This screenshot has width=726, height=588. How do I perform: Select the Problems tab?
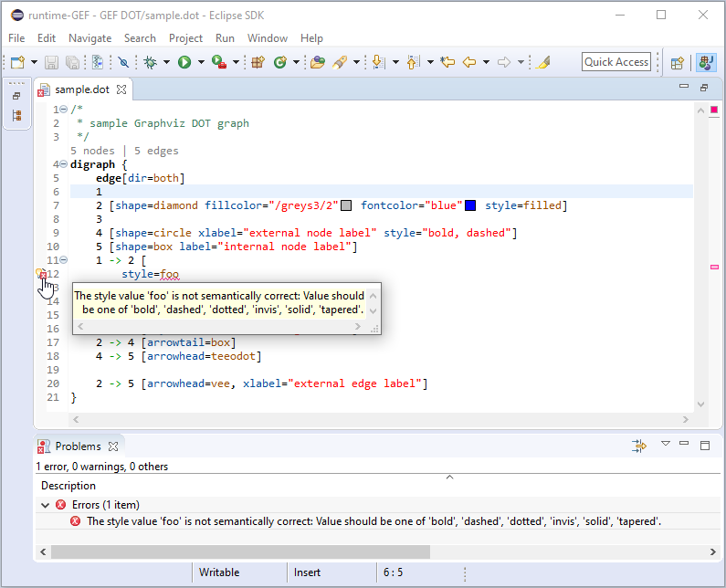78,446
